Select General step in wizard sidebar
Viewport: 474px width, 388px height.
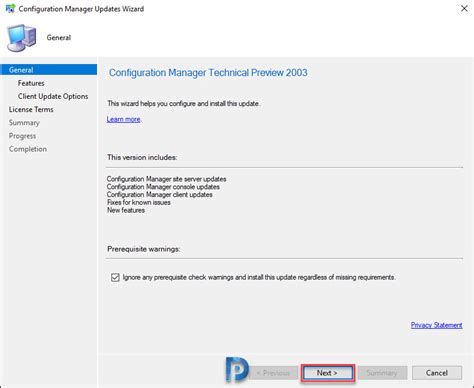click(x=49, y=70)
